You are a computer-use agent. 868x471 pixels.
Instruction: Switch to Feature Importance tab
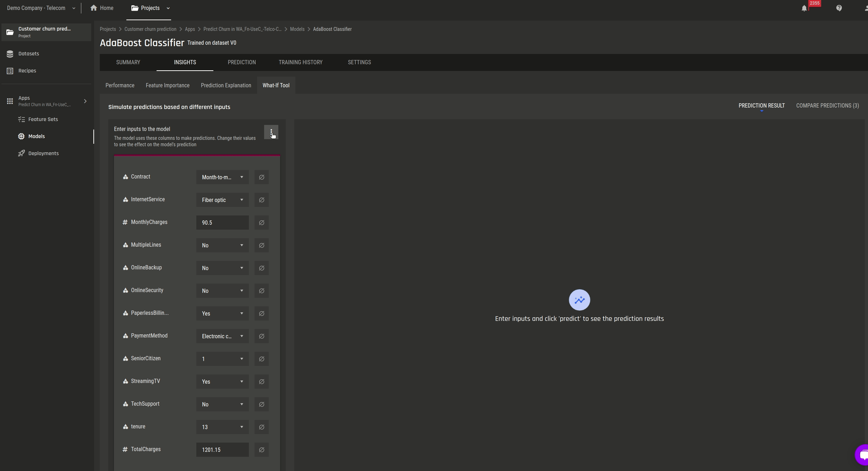pos(168,86)
